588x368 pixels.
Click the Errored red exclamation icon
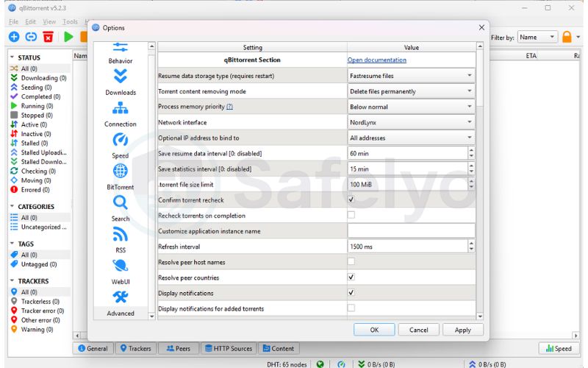pos(14,190)
